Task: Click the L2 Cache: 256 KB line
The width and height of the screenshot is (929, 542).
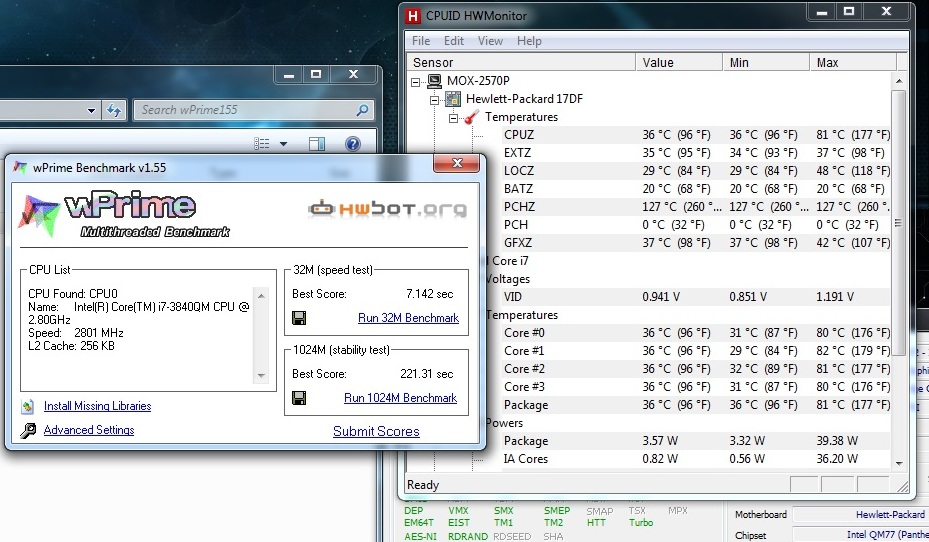Action: tap(71, 346)
